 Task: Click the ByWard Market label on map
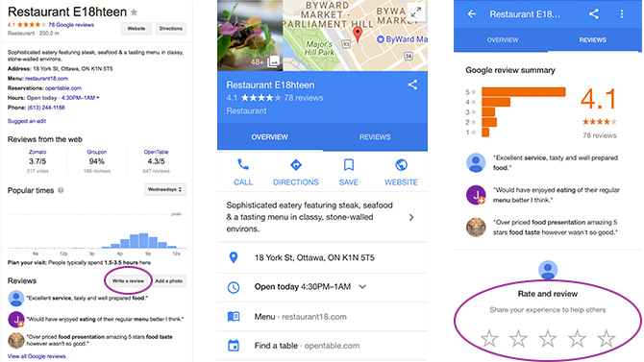(x=402, y=39)
